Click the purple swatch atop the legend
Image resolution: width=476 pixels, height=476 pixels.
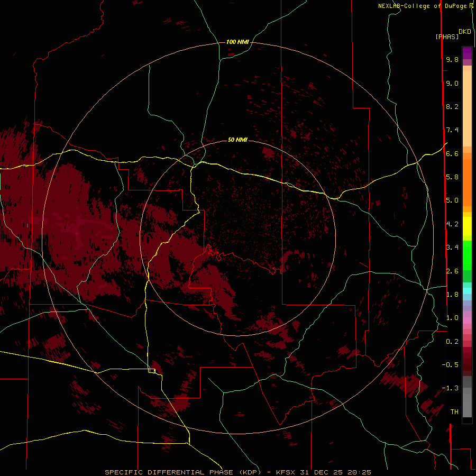point(467,53)
